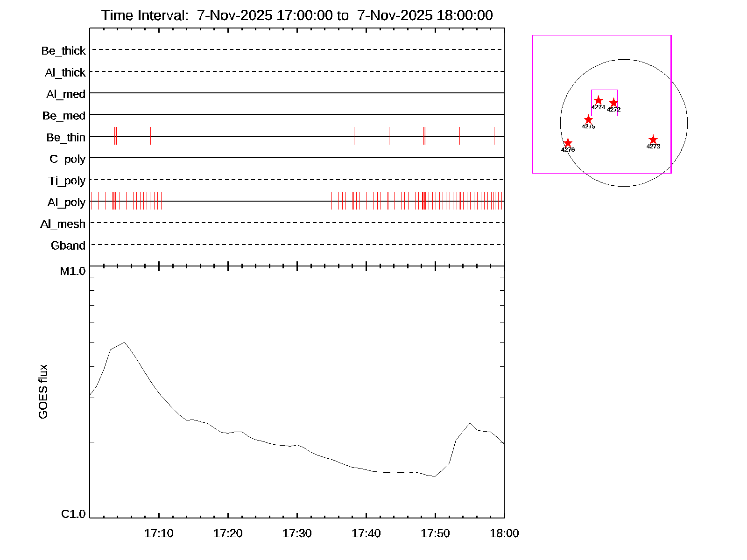
Task: Select the red star marking region 4272
Action: (x=613, y=103)
